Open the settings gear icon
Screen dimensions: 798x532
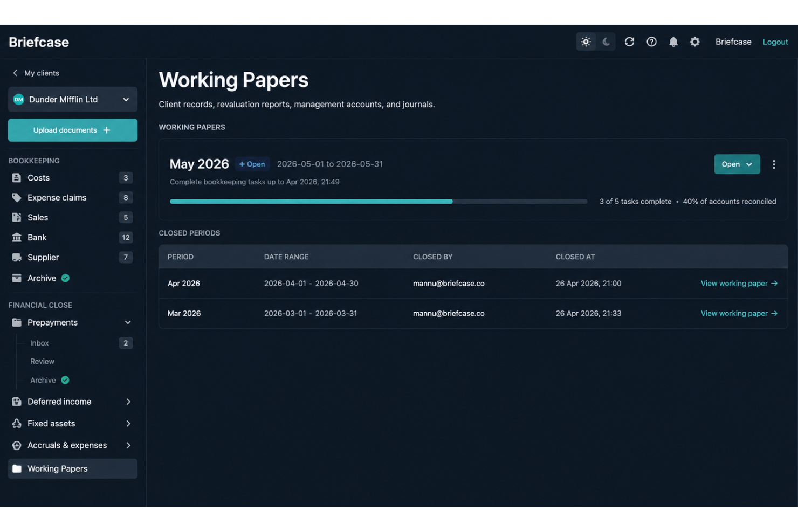(695, 42)
